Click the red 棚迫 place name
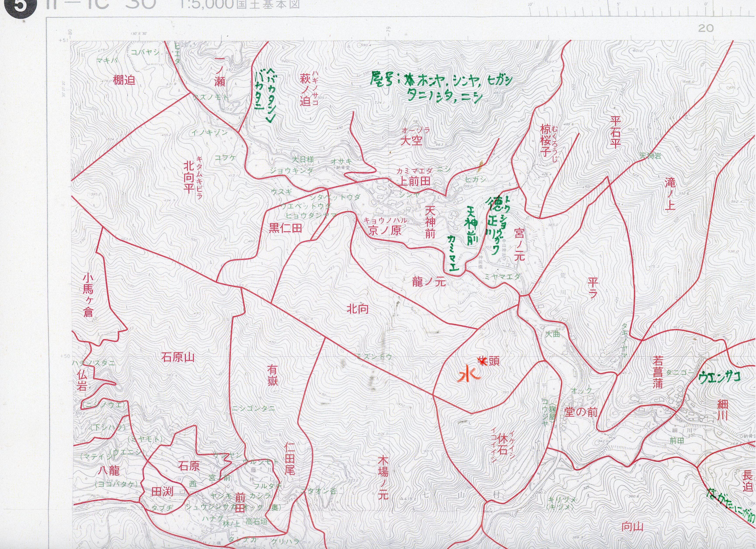This screenshot has width=756, height=549. coord(124,80)
